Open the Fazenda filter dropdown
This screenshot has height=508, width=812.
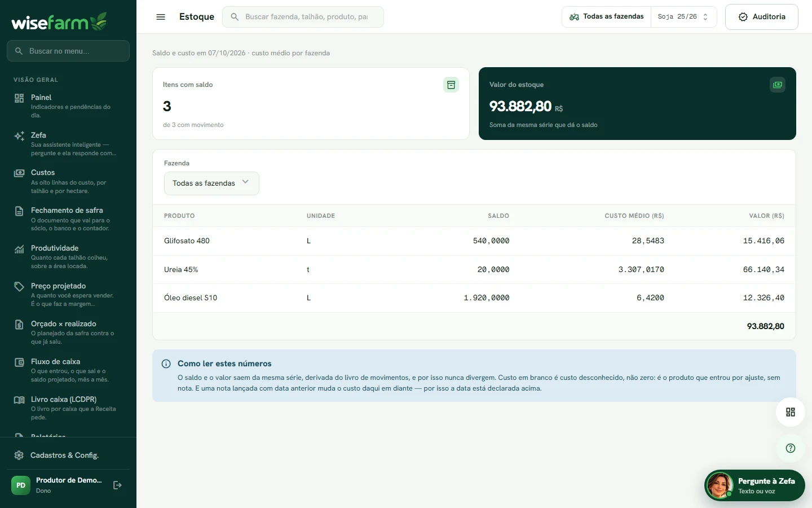(x=211, y=183)
